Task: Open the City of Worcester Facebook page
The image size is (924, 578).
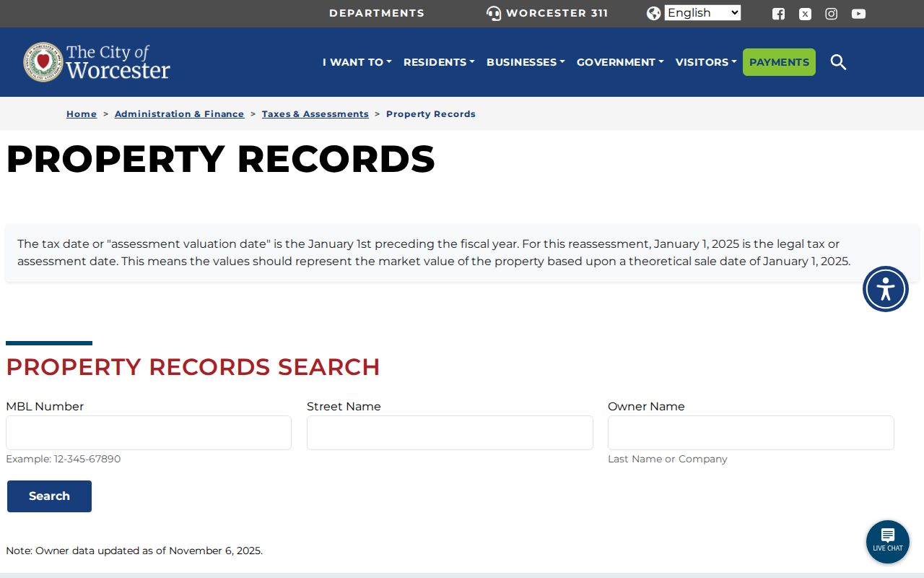Action: (778, 14)
